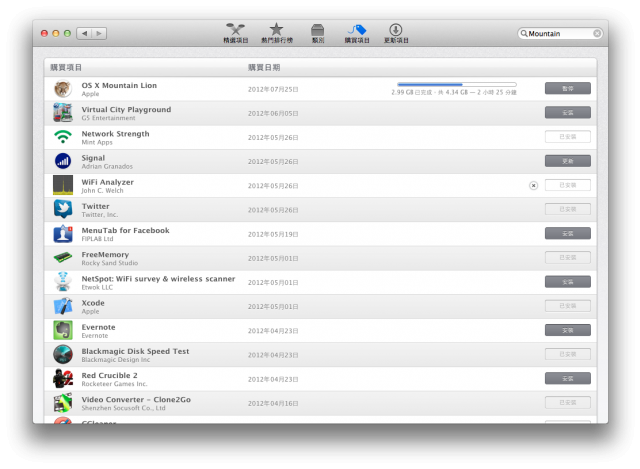Image resolution: width=640 pixels, height=469 pixels.
Task: Click the GS Entertainment developer name
Action: click(108, 118)
